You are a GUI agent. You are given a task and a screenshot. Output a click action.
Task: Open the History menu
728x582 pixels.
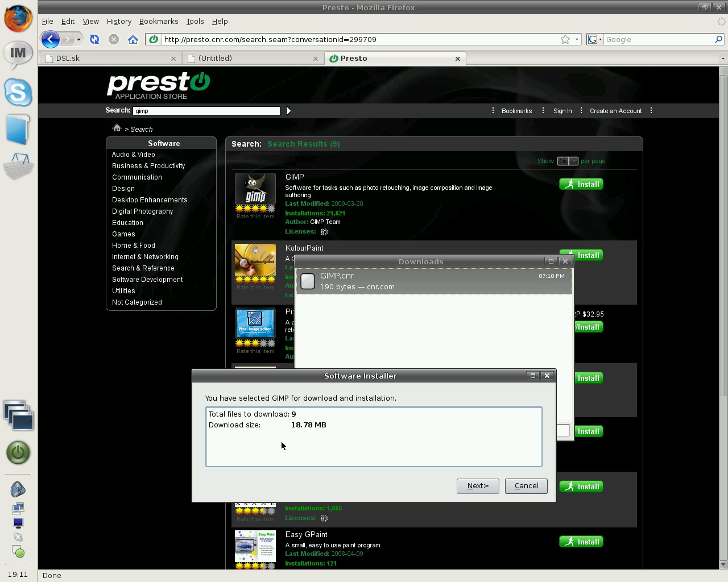click(x=119, y=21)
